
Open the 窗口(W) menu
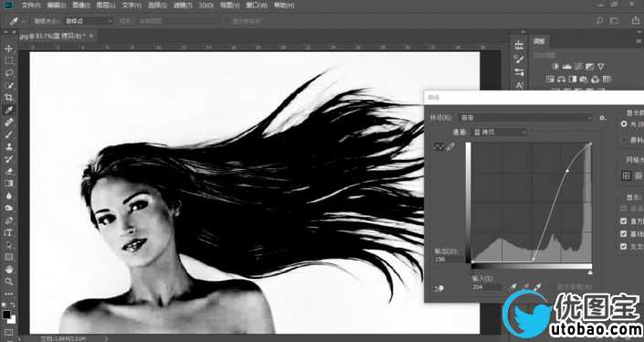(257, 5)
